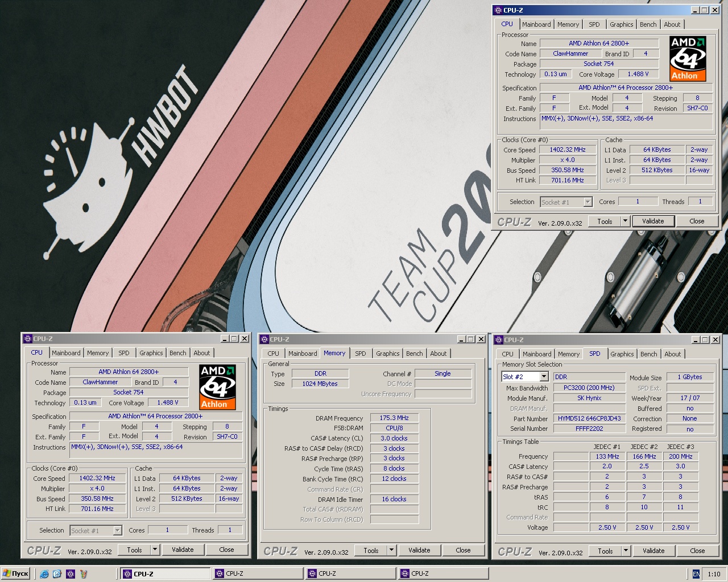Click the Socket #1 selection dropdown in the top-right CPU-Z window
The height and width of the screenshot is (582, 728).
(x=566, y=202)
